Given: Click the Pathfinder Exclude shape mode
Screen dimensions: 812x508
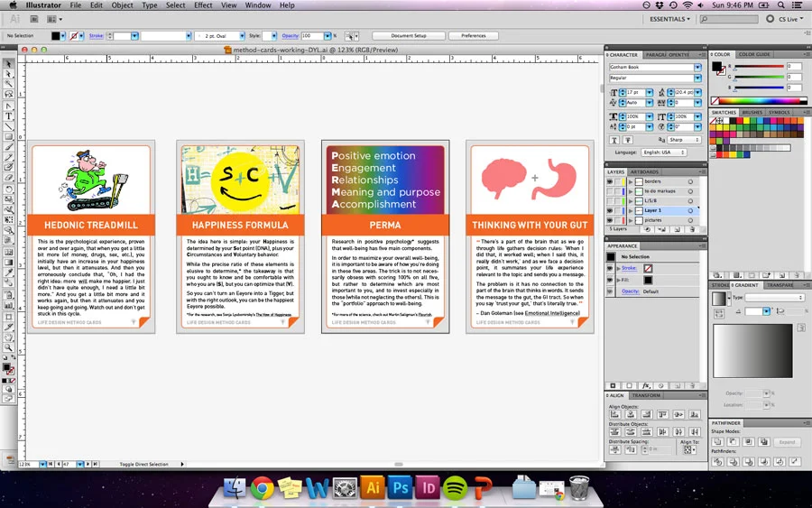Looking at the screenshot, I should point(764,442).
